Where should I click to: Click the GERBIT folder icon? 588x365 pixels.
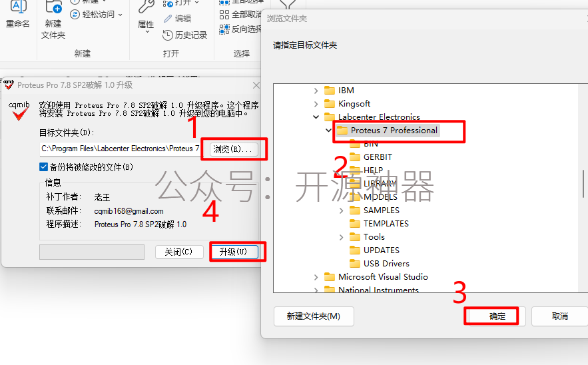tap(355, 157)
